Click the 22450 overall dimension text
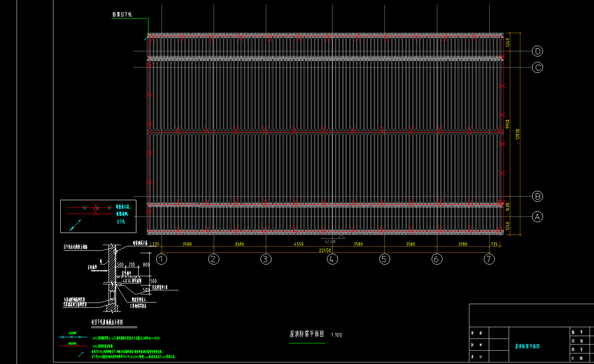This screenshot has width=594, height=364. pos(325,250)
